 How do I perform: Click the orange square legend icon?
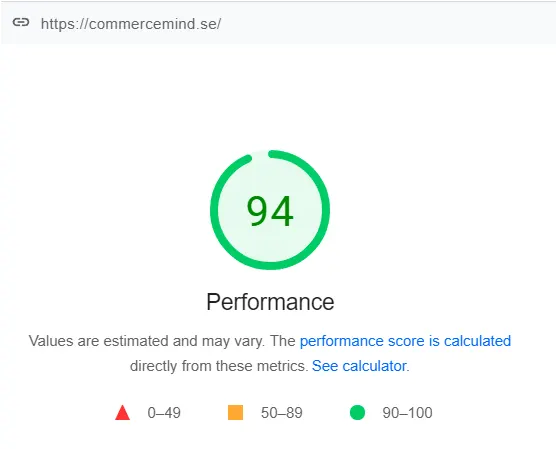click(x=235, y=412)
